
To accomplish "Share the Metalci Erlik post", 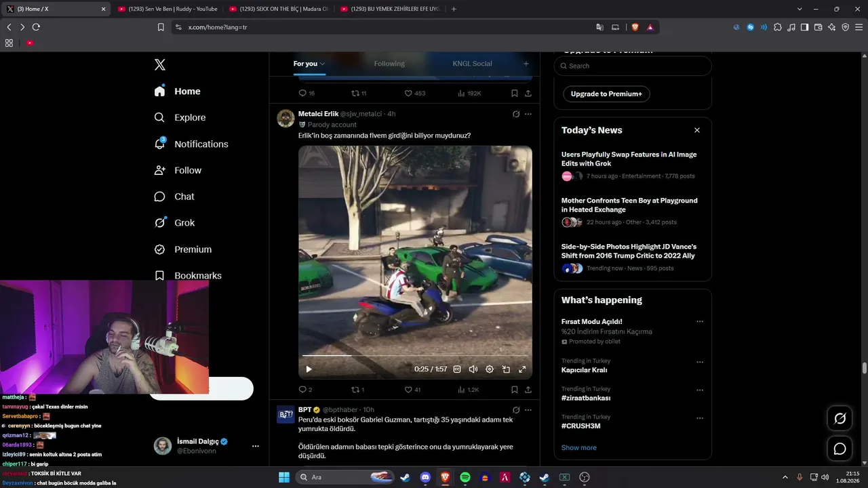I will click(x=528, y=390).
